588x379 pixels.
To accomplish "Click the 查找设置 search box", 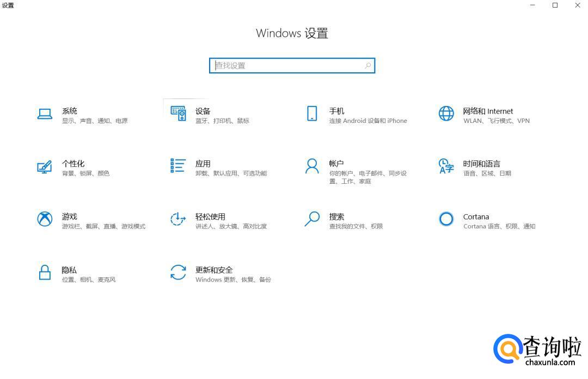I will (x=287, y=66).
